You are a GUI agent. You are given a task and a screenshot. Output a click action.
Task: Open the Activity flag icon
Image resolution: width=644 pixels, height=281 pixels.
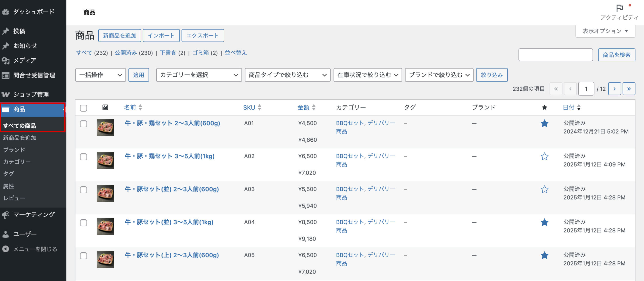point(619,9)
